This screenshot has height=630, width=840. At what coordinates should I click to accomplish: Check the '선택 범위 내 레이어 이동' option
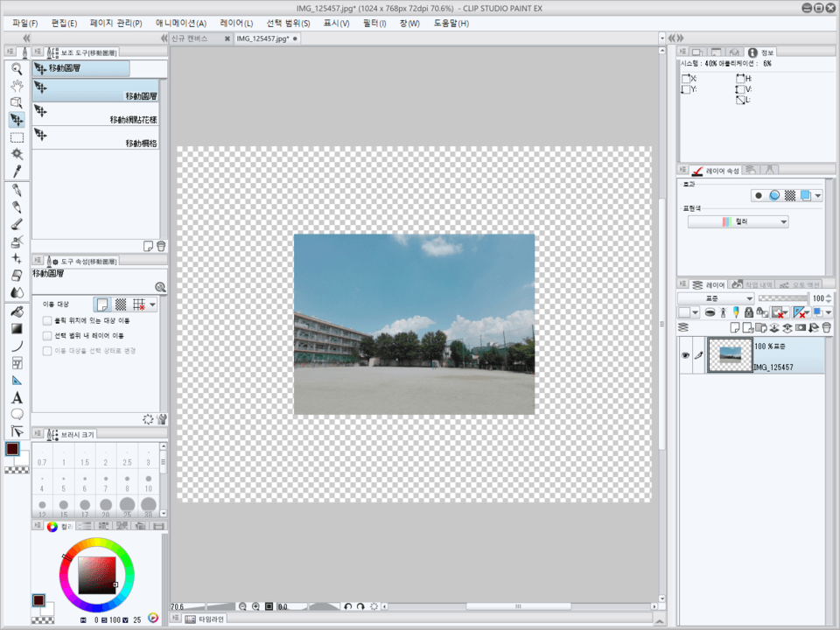coord(47,336)
